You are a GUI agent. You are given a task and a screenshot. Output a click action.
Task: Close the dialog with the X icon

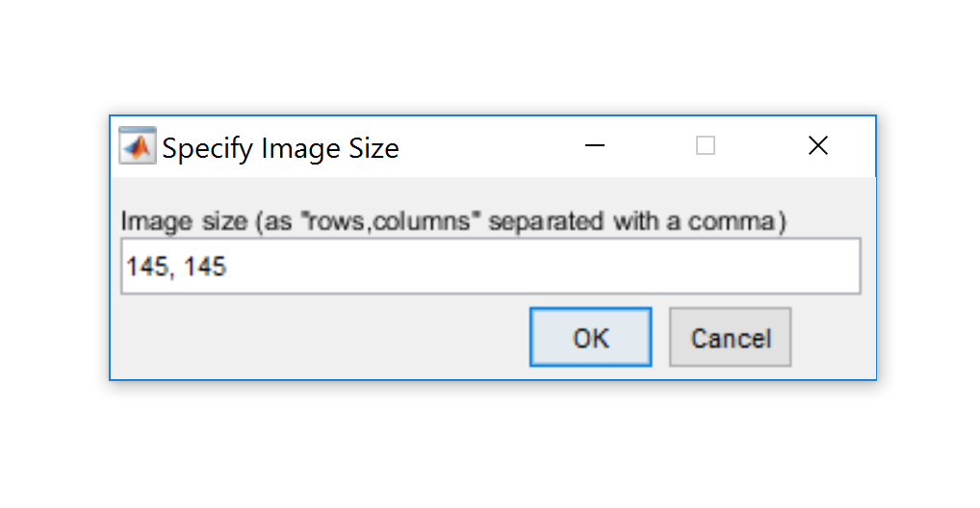click(818, 146)
